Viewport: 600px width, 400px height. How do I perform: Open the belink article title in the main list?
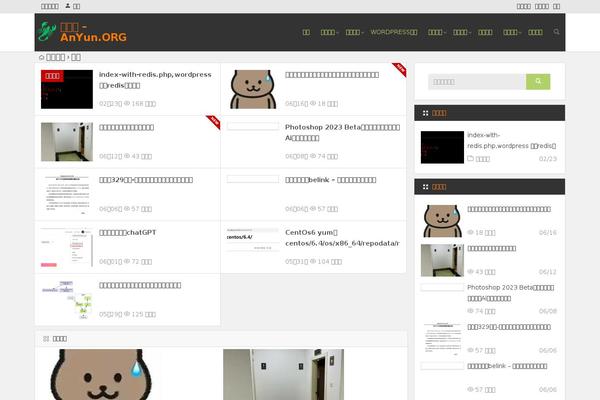[331, 180]
